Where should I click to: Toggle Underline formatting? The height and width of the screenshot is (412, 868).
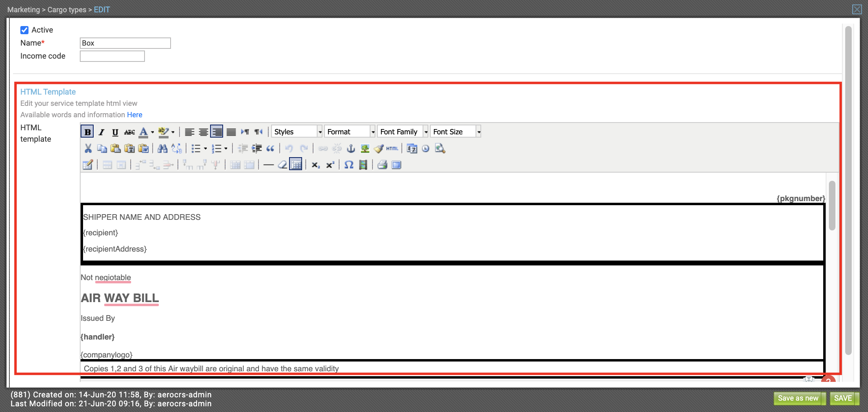pos(115,131)
